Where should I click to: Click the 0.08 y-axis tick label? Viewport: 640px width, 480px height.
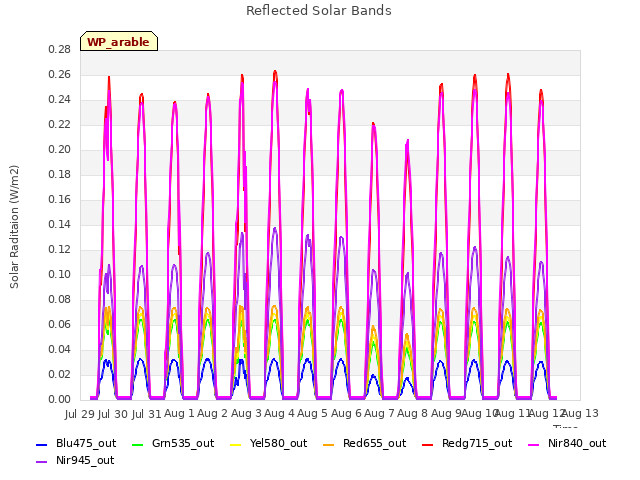[x=59, y=300]
